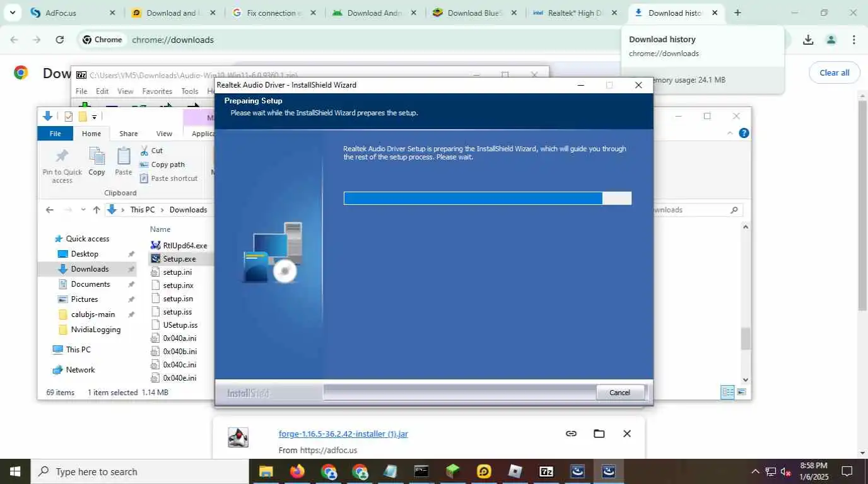
Task: Open forge-1.16.5-36.2.42-installer (1).jar link
Action: click(x=343, y=434)
